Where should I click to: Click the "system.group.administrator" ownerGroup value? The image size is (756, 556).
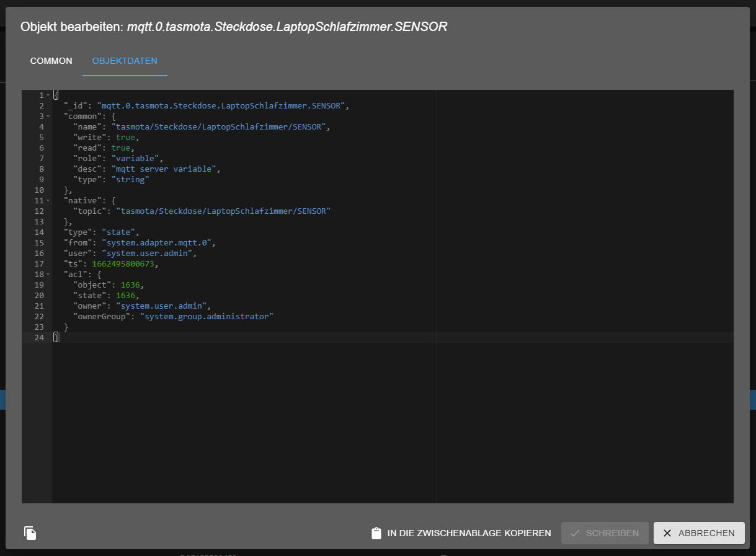[206, 317]
